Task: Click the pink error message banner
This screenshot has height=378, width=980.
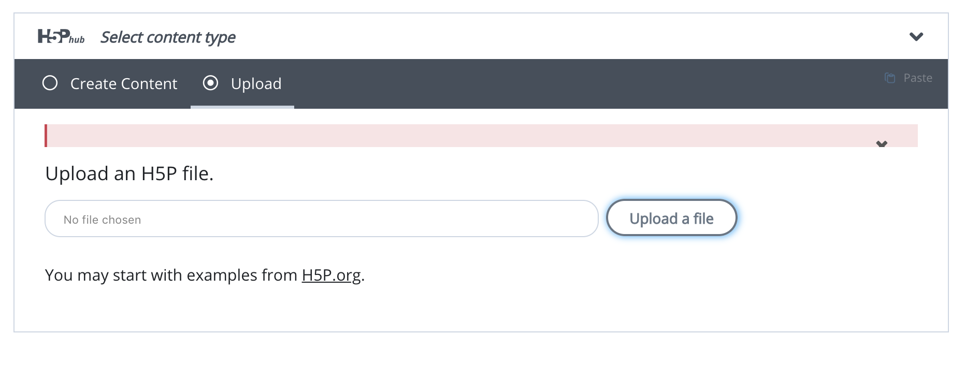Action: (x=481, y=136)
